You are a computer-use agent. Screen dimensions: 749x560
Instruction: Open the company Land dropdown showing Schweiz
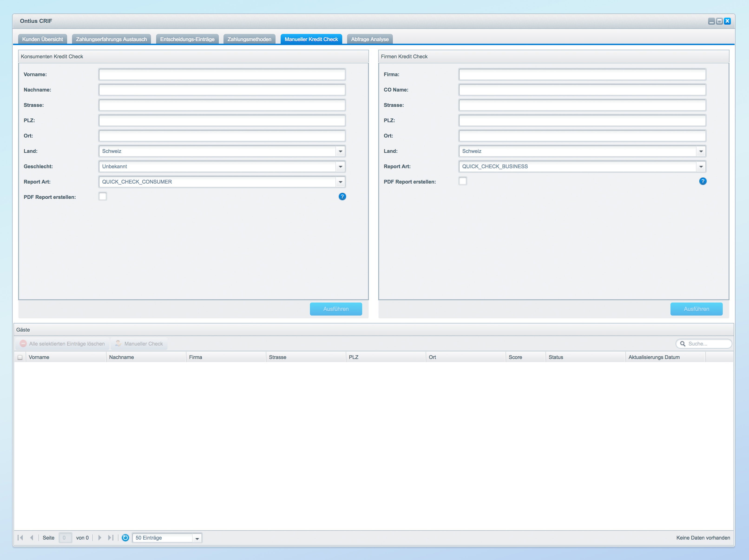[x=701, y=151]
